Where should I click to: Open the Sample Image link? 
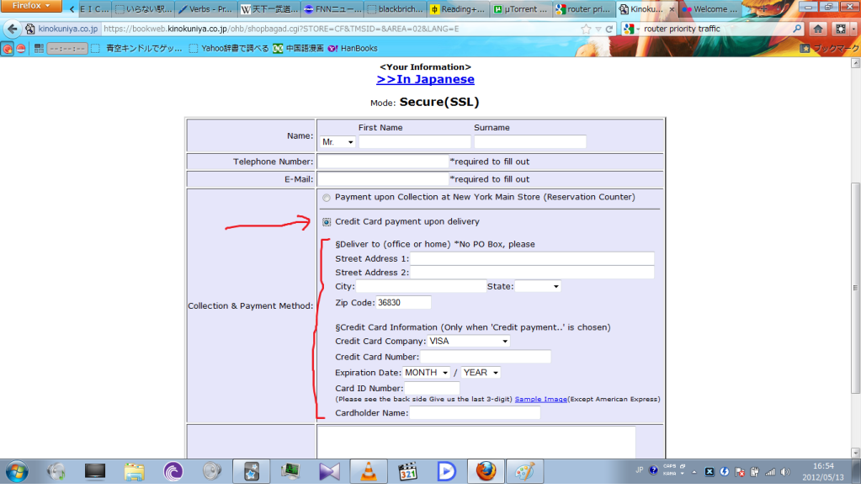540,399
